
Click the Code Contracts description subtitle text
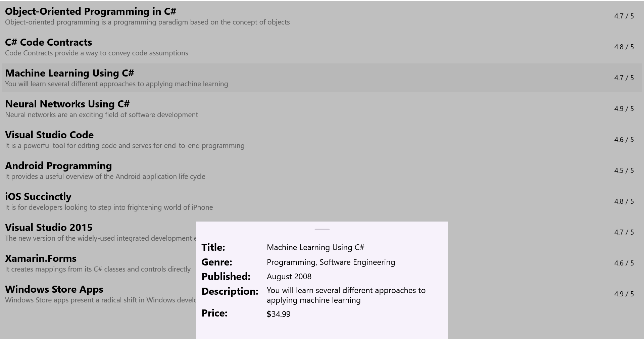(97, 53)
